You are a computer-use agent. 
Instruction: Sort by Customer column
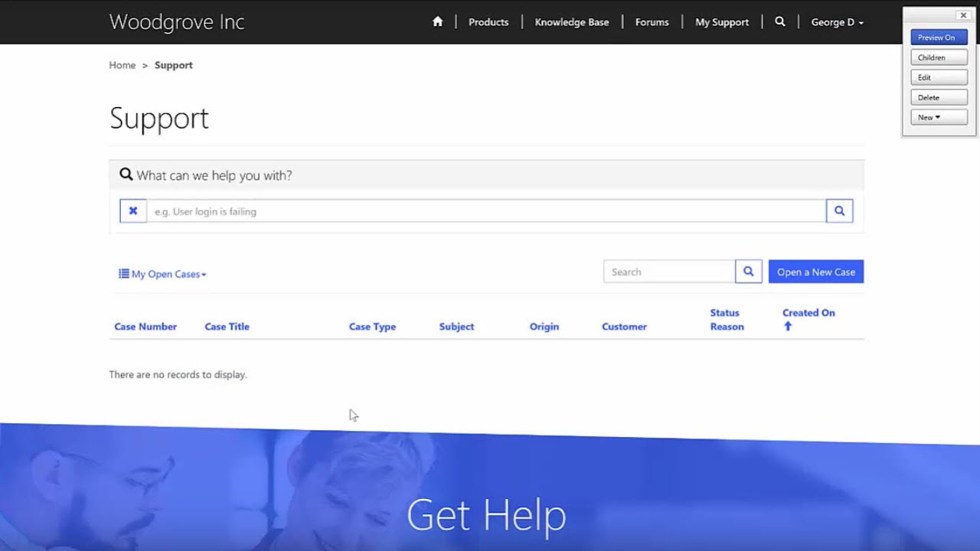(x=624, y=327)
